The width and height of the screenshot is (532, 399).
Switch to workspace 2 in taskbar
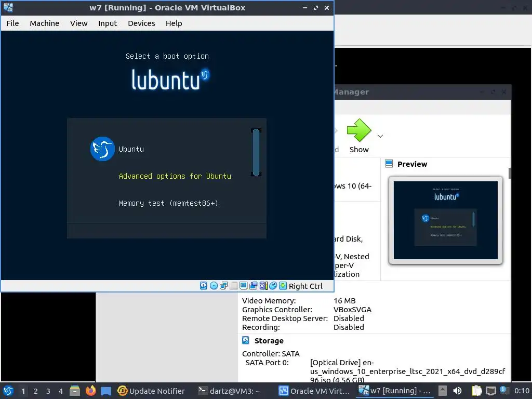[36, 391]
